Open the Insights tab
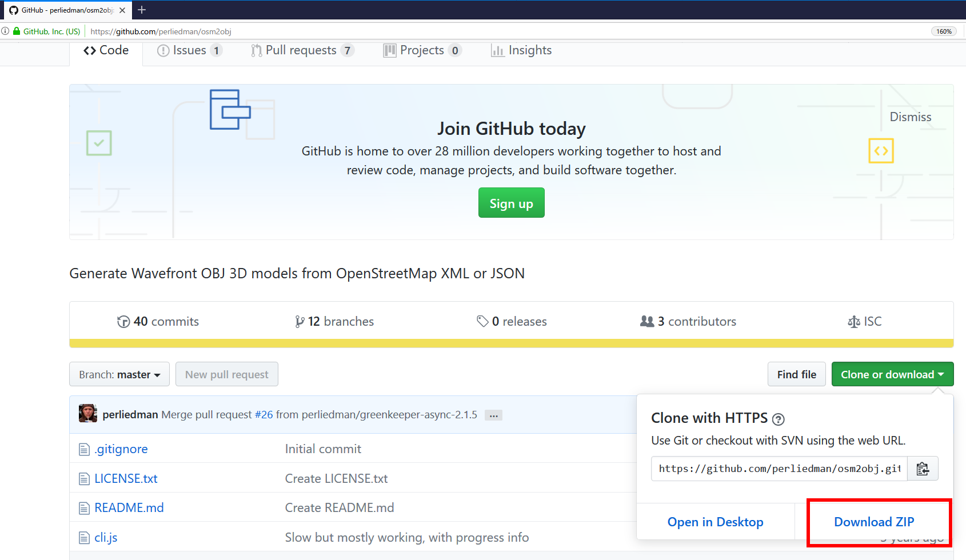 click(521, 50)
